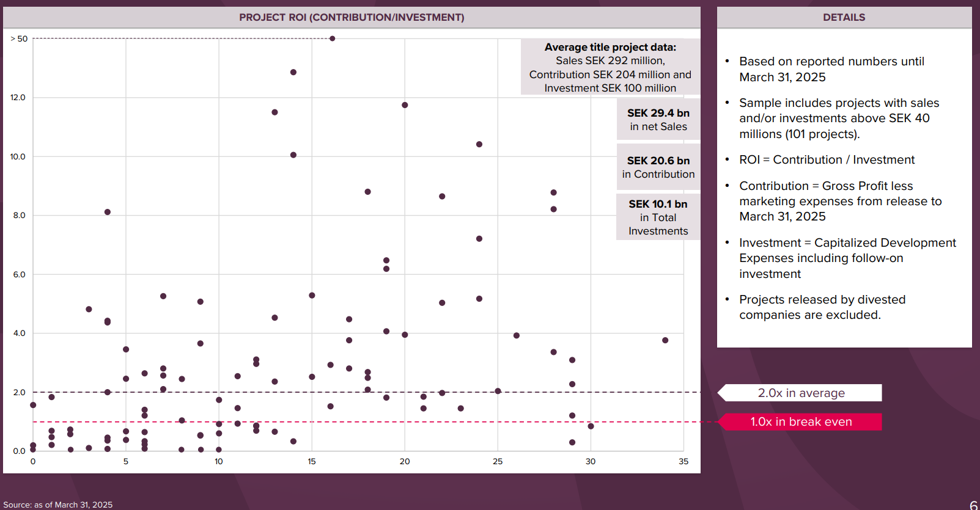Image resolution: width=980 pixels, height=510 pixels.
Task: Click the data point at x=34 near 3.8
Action: (665, 340)
